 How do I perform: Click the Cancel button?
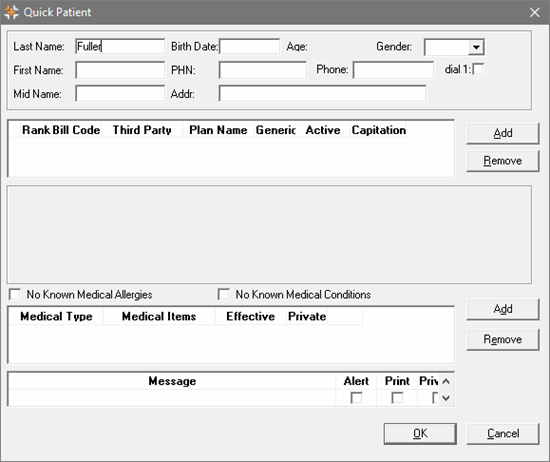(x=503, y=434)
